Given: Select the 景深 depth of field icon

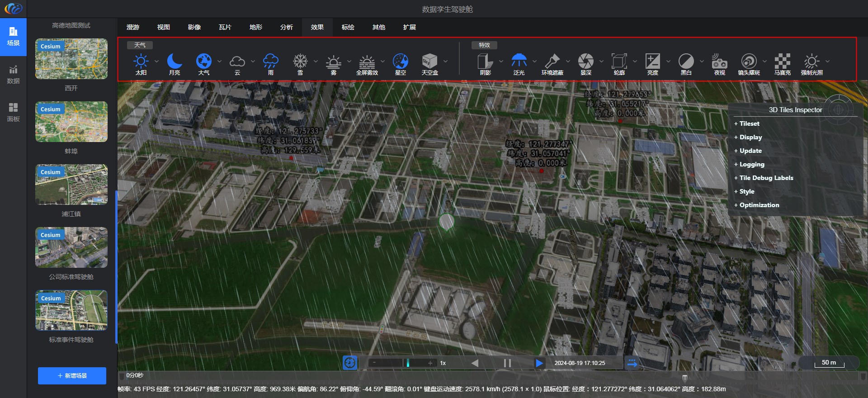Looking at the screenshot, I should point(585,62).
